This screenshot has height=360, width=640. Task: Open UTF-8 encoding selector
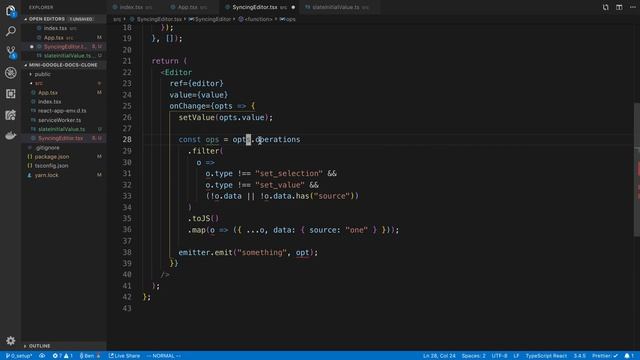click(499, 356)
